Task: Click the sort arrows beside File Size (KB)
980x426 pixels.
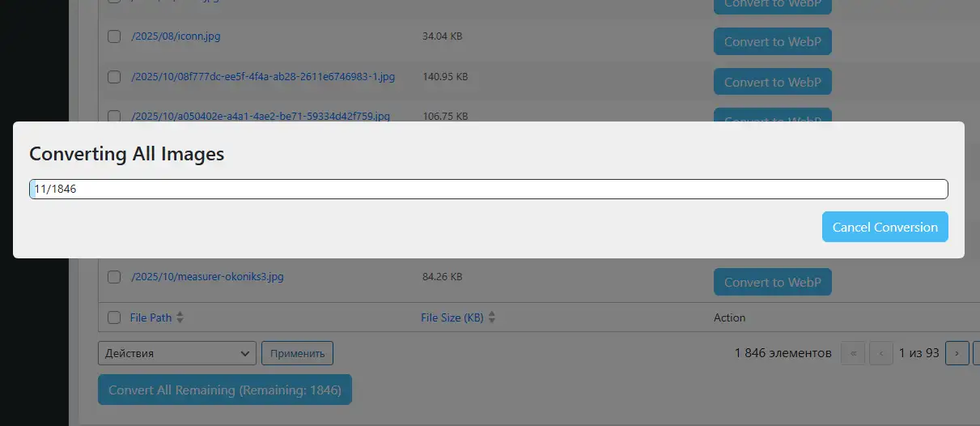Action: [491, 318]
